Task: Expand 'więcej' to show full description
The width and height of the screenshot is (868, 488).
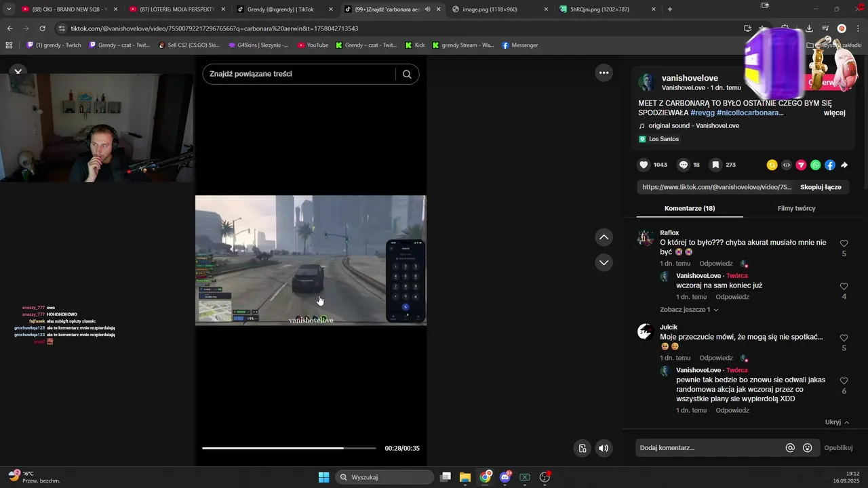Action: tap(834, 113)
